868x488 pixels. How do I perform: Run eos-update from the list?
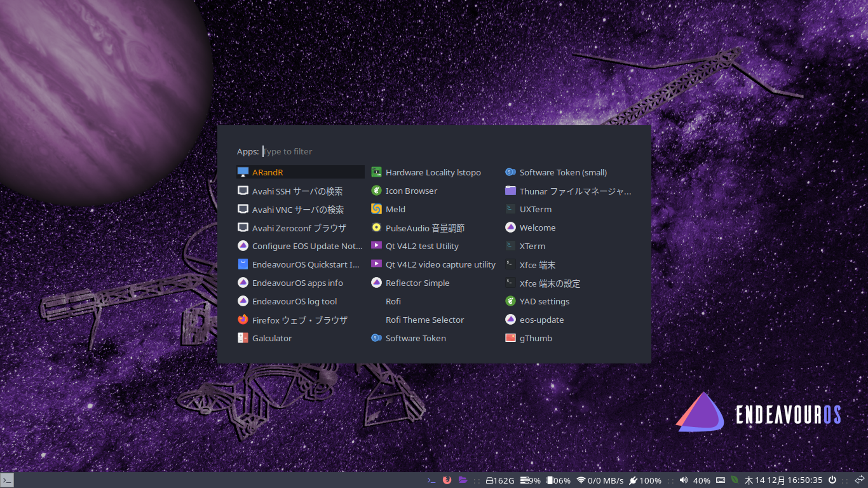pos(568,320)
